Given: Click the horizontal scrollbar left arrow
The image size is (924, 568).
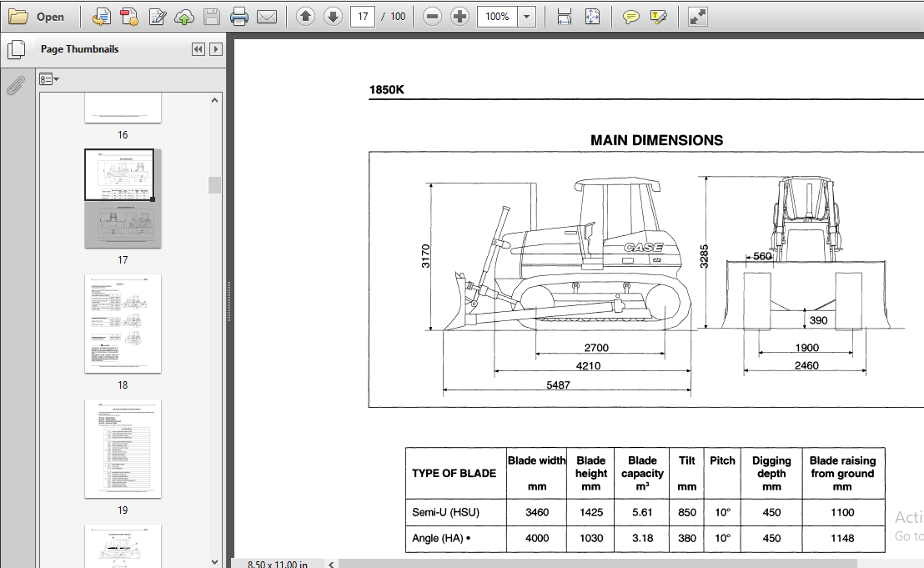Looking at the screenshot, I should 331,564.
